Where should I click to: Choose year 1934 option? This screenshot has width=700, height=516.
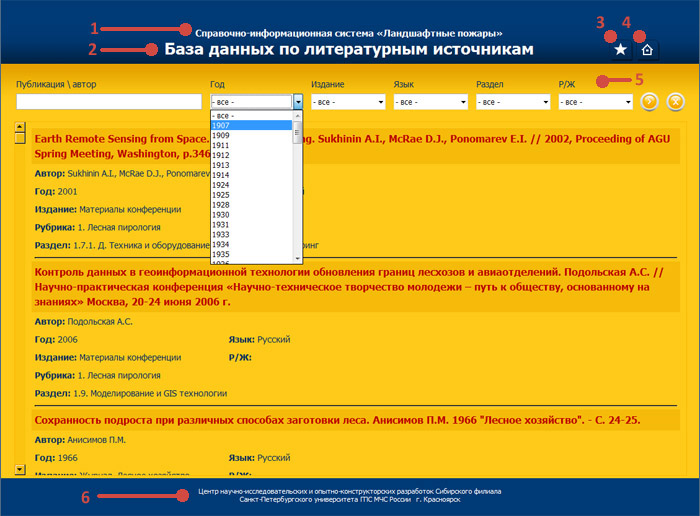251,244
